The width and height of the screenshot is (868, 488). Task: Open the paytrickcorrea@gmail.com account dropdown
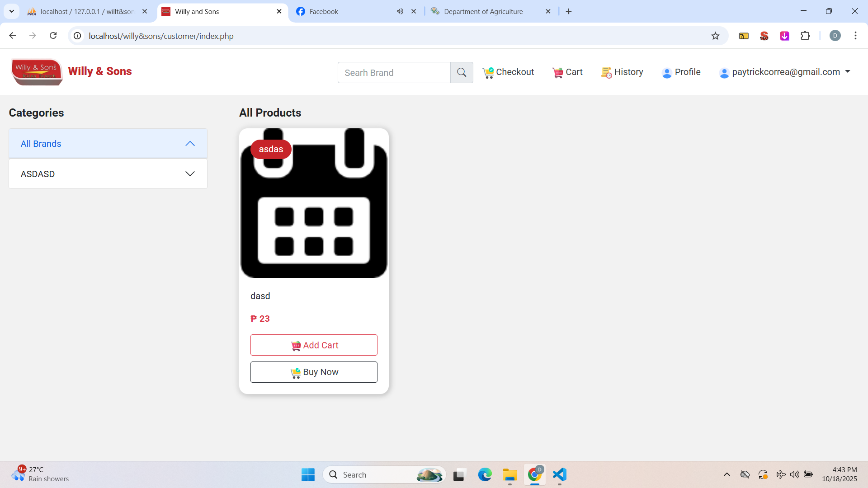(785, 72)
